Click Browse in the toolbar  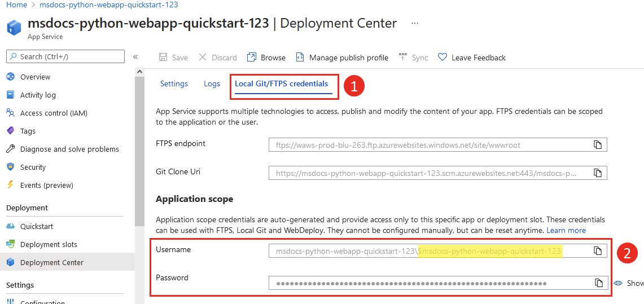click(x=273, y=58)
